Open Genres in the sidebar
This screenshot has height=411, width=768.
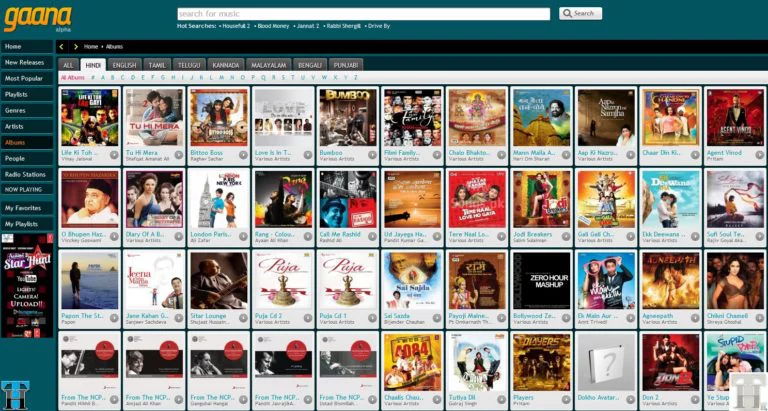[x=27, y=110]
